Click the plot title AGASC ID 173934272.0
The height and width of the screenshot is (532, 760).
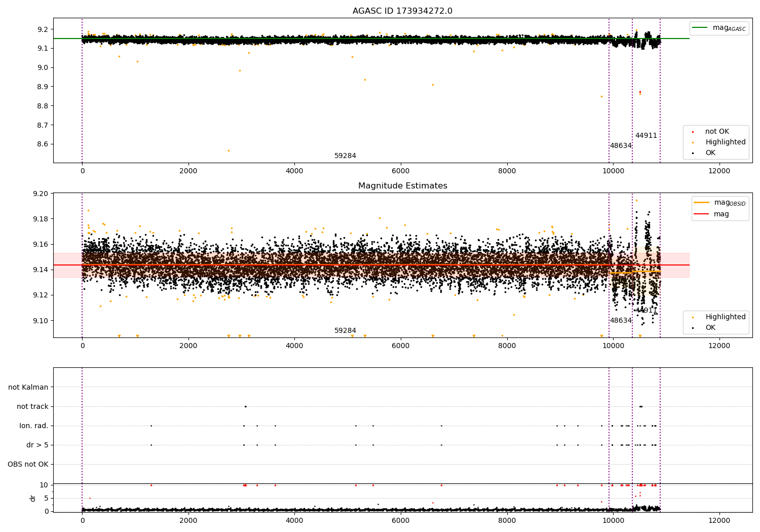tap(402, 11)
